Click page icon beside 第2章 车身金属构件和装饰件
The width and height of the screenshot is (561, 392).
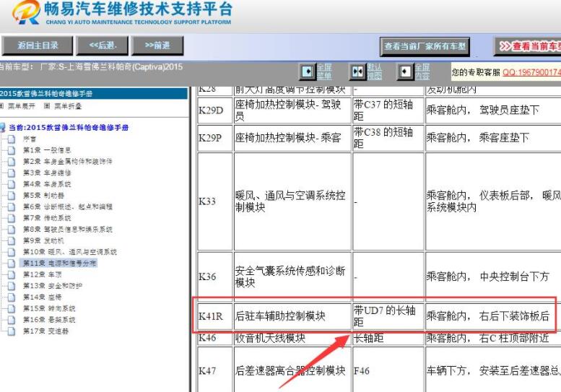pyautogui.click(x=12, y=162)
